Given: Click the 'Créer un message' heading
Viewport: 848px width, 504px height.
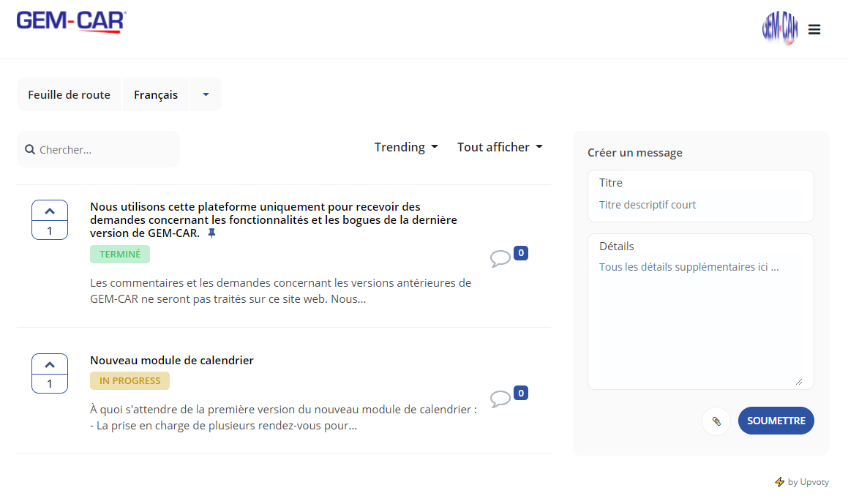Looking at the screenshot, I should tap(635, 152).
